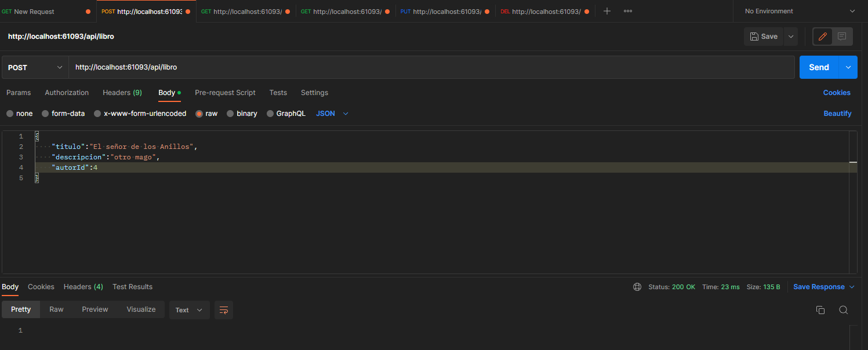Open the Pre-request Script tab
The width and height of the screenshot is (868, 350).
225,93
